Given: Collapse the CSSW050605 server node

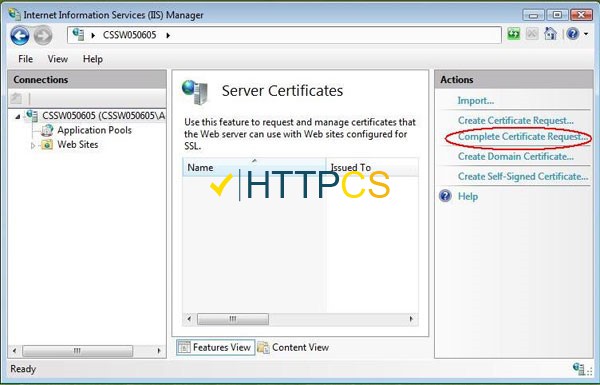Looking at the screenshot, I should click(18, 116).
